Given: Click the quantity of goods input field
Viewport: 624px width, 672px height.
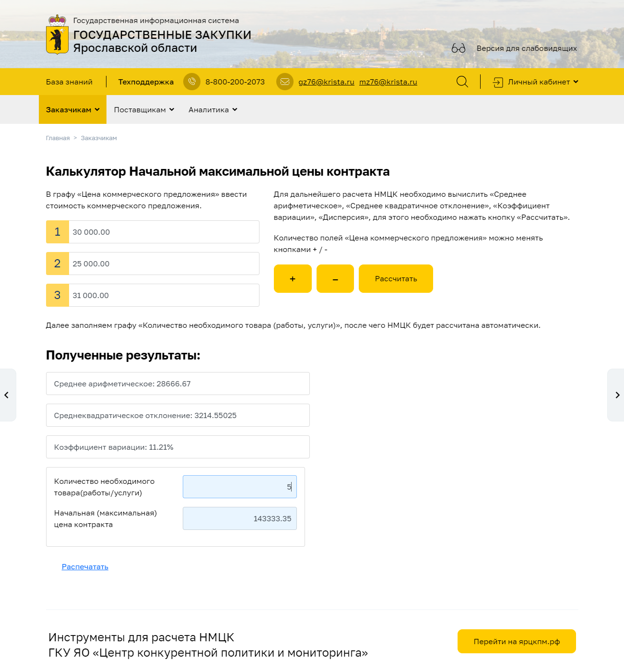Looking at the screenshot, I should [239, 487].
